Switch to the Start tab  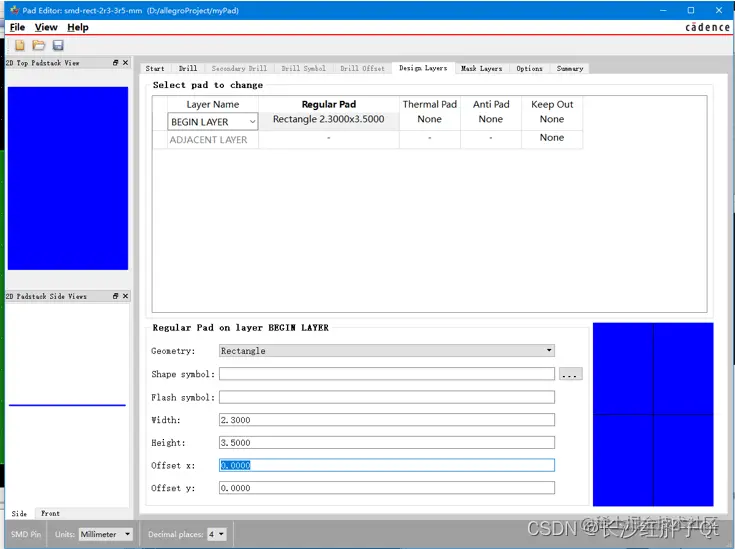pyautogui.click(x=155, y=68)
